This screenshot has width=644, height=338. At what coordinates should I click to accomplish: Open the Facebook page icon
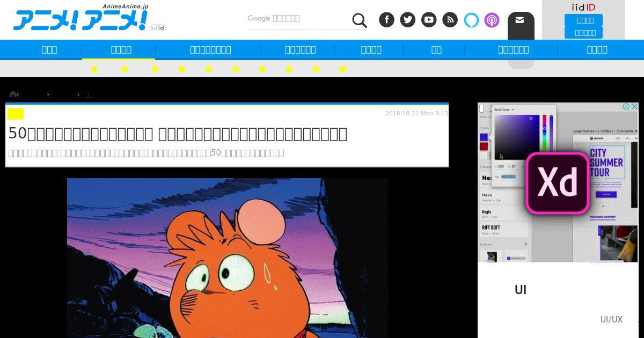point(386,20)
